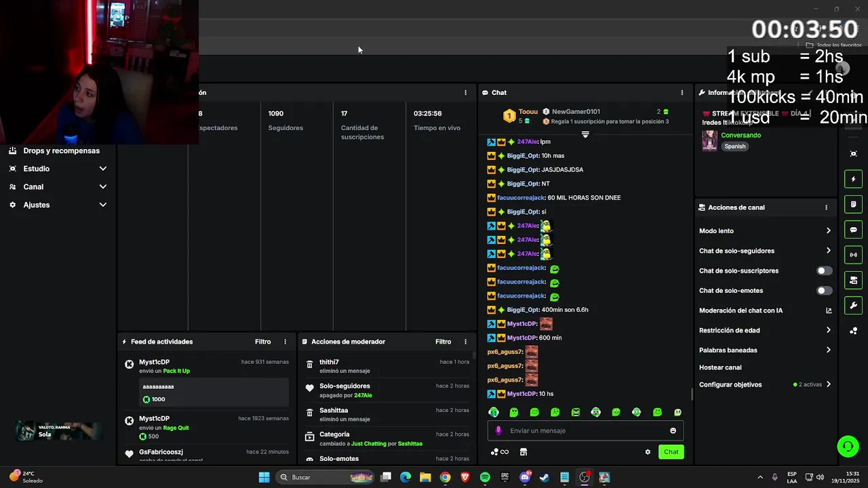Select GsFabricooszj activity entry
The height and width of the screenshot is (488, 868).
click(x=205, y=455)
